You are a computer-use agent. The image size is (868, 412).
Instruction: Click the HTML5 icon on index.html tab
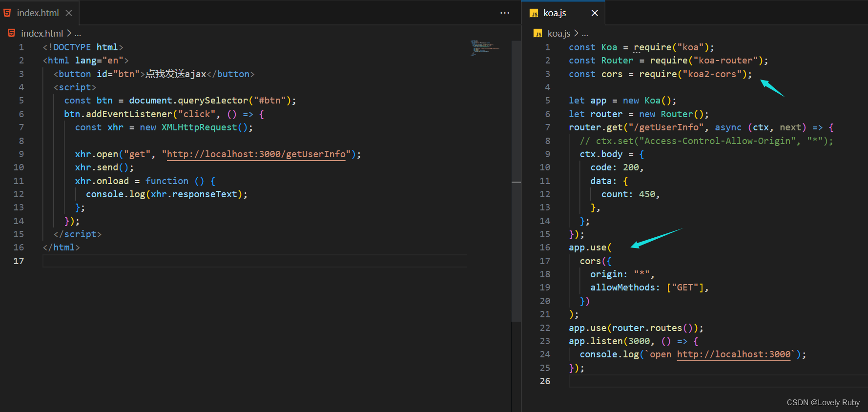[7, 13]
